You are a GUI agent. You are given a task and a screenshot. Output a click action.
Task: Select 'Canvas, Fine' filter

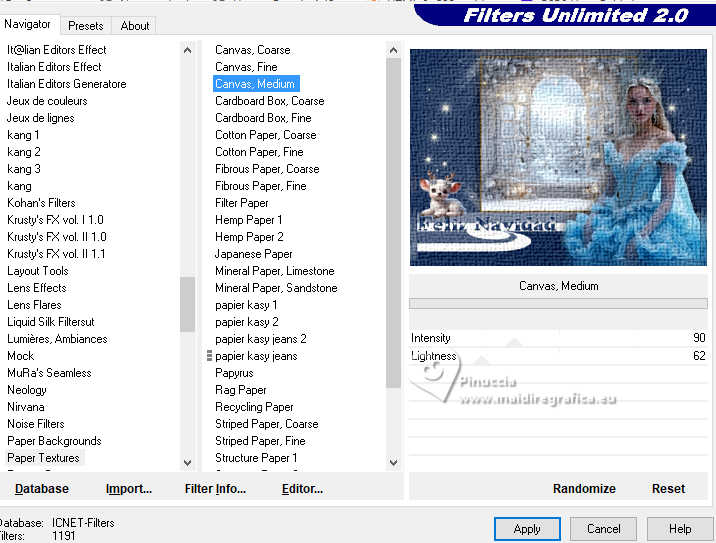pos(246,67)
